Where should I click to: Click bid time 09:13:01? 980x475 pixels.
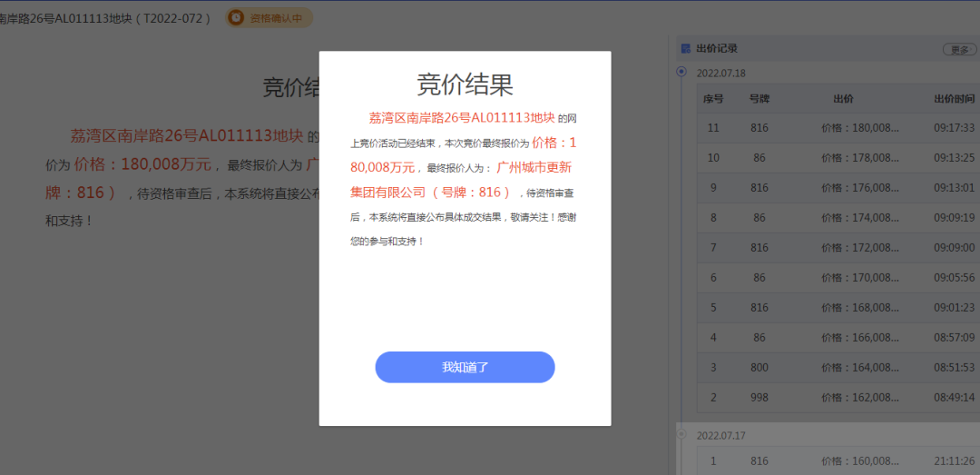coord(955,188)
